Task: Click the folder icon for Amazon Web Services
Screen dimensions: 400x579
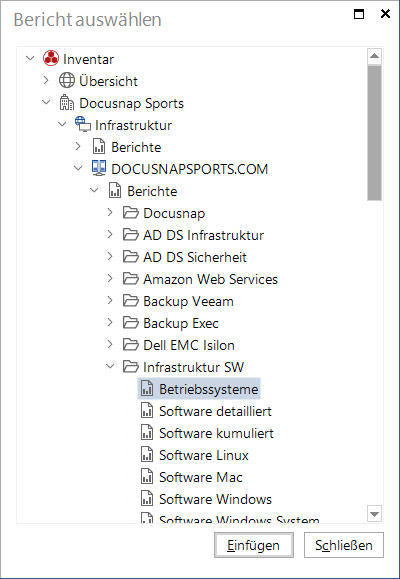Action: (131, 279)
